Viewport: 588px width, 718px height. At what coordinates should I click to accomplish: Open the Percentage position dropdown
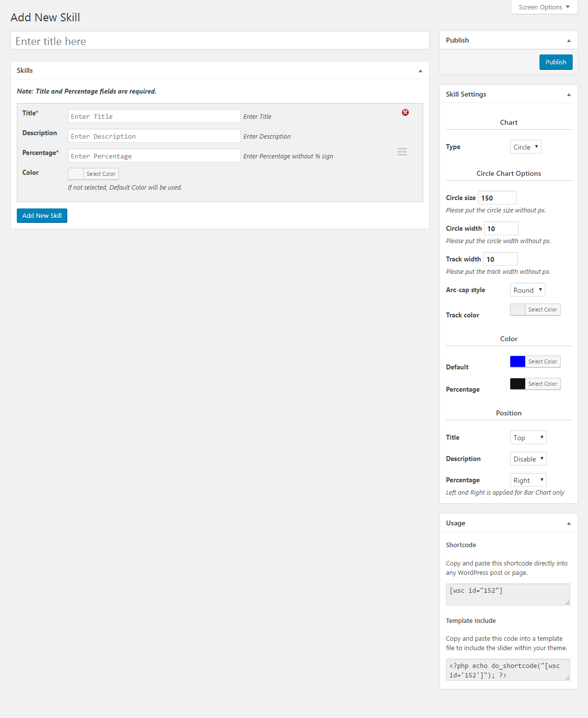click(x=529, y=480)
